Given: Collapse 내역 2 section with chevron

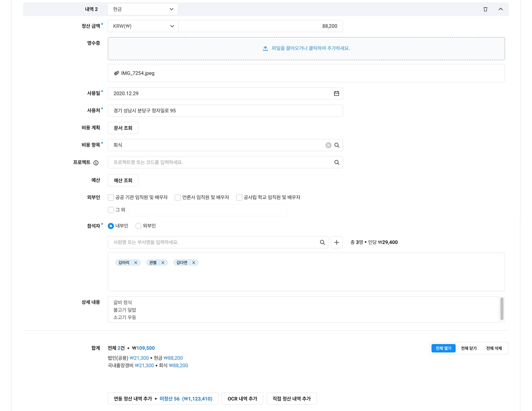Looking at the screenshot, I should tap(501, 9).
